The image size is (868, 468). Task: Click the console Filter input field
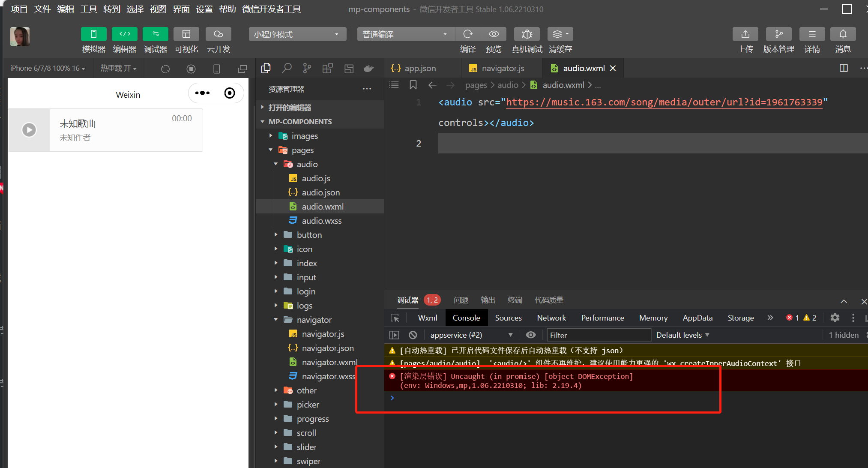pos(599,335)
